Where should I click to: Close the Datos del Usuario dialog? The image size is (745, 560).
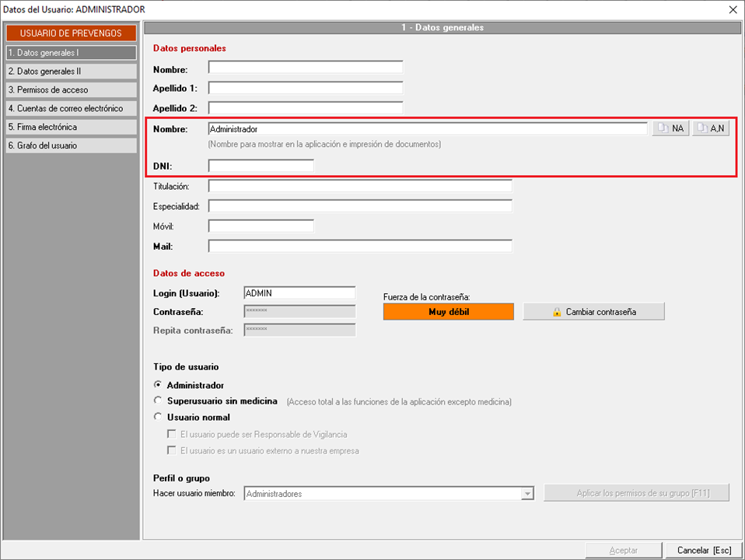coord(732,9)
